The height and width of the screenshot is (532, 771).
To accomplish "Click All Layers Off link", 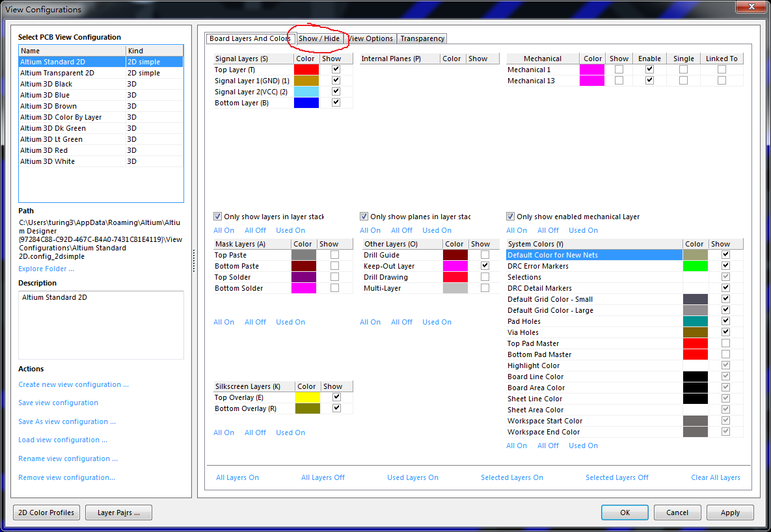I will pyautogui.click(x=323, y=477).
